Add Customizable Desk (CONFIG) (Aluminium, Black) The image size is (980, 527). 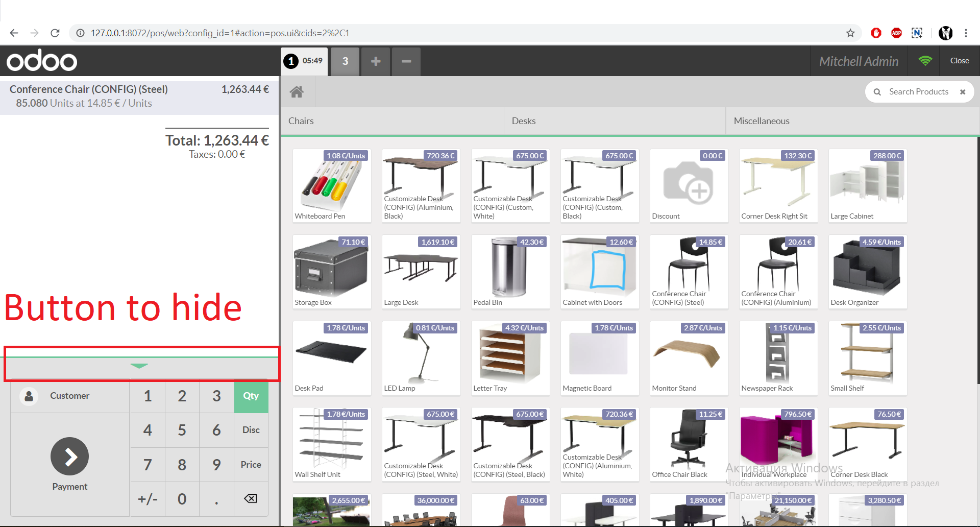point(421,186)
